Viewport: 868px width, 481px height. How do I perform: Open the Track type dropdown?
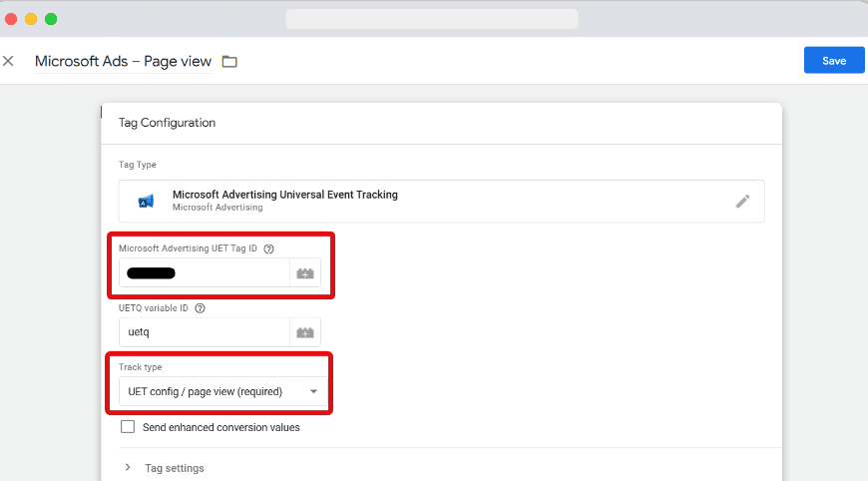[x=222, y=391]
